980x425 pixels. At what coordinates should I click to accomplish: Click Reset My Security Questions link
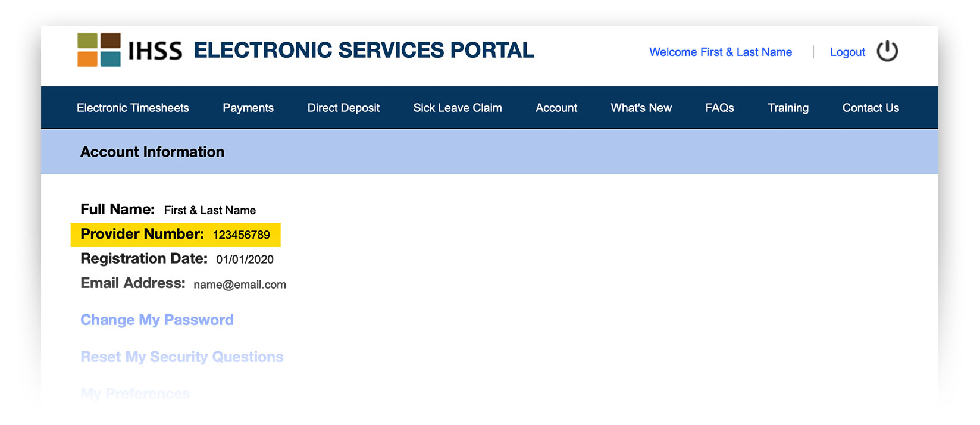182,357
